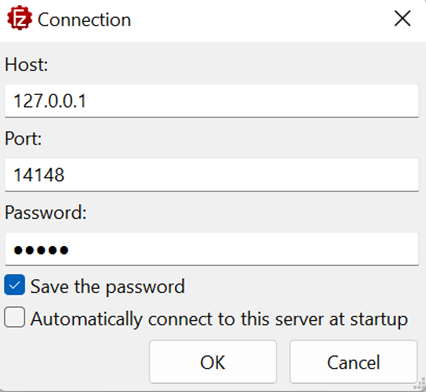Close the Connection dialog with X
Screen dimensions: 426x392
click(x=402, y=19)
